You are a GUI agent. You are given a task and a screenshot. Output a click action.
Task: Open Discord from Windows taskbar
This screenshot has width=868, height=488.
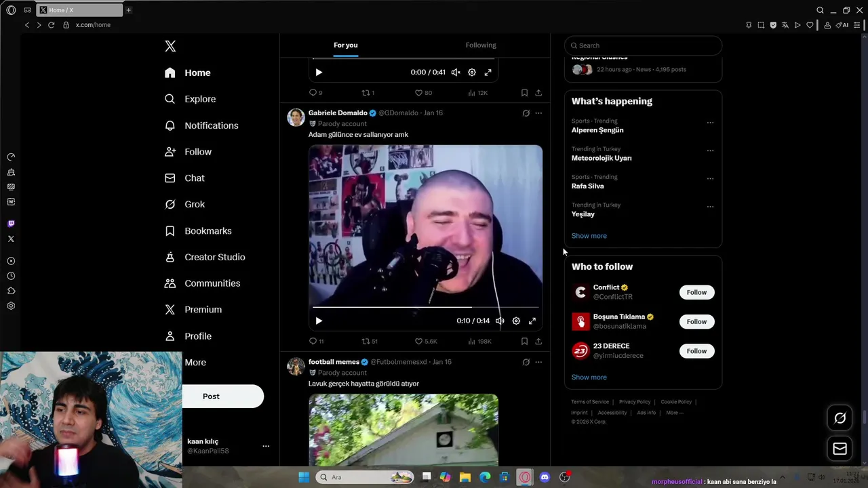(x=544, y=477)
